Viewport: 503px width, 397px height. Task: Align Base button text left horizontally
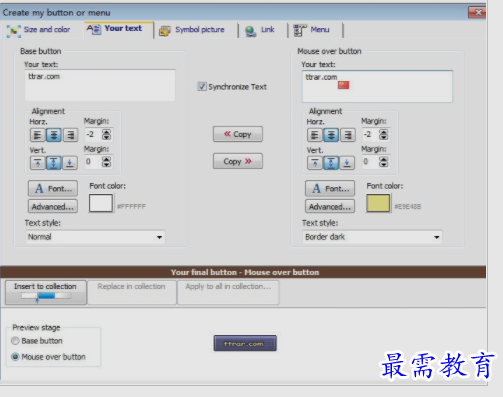pos(38,135)
